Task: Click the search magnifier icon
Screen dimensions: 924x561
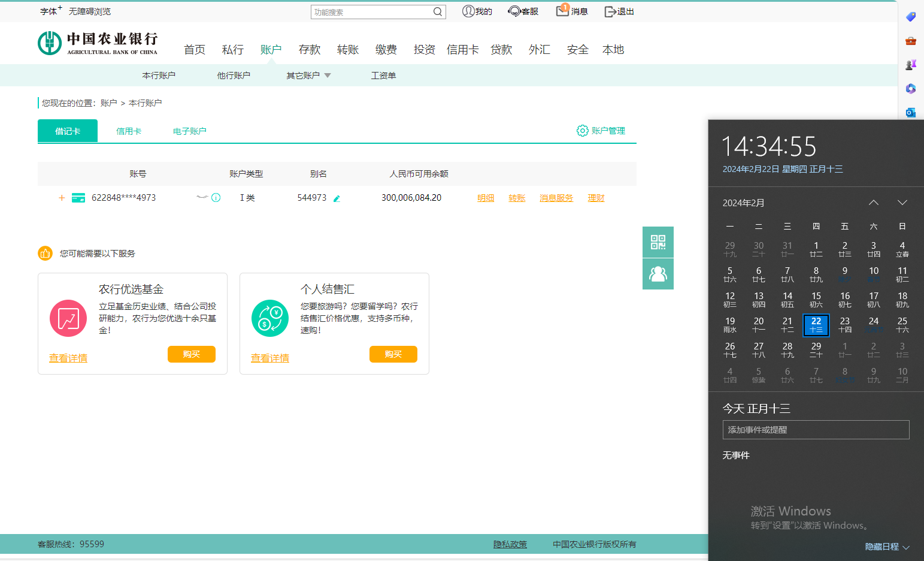Action: [x=438, y=11]
